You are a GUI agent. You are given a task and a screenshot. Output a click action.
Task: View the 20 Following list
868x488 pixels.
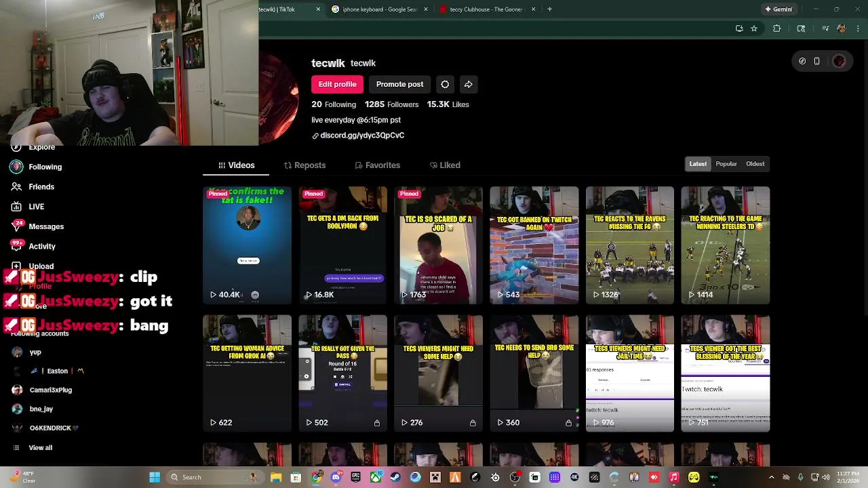[x=334, y=104]
